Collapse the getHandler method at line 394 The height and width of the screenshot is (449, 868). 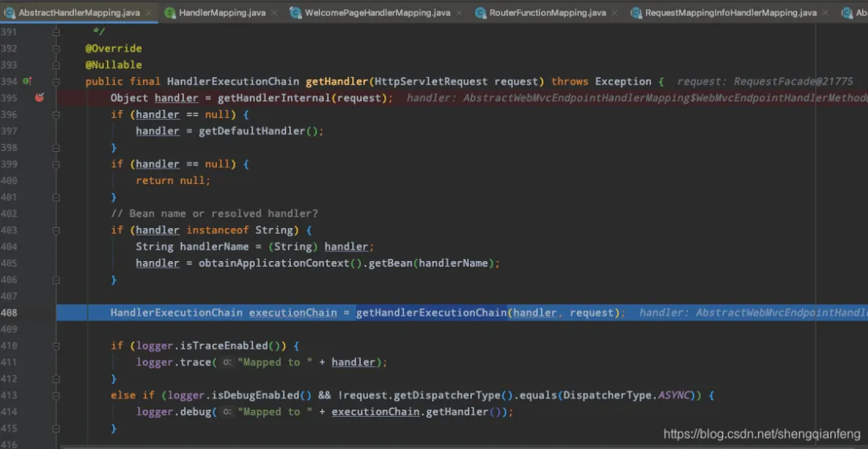pyautogui.click(x=56, y=82)
